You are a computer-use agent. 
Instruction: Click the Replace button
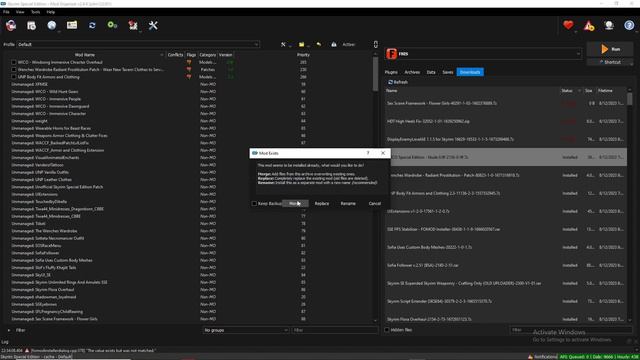pos(322,204)
